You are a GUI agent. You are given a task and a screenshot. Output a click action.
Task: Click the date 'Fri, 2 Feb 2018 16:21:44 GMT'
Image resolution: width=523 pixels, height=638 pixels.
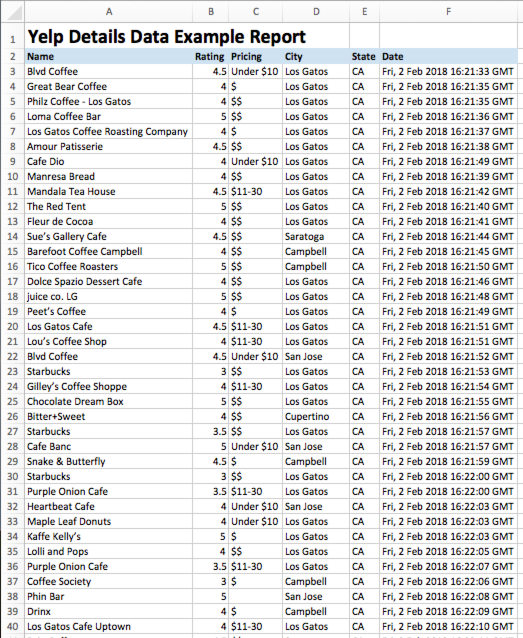click(x=449, y=236)
